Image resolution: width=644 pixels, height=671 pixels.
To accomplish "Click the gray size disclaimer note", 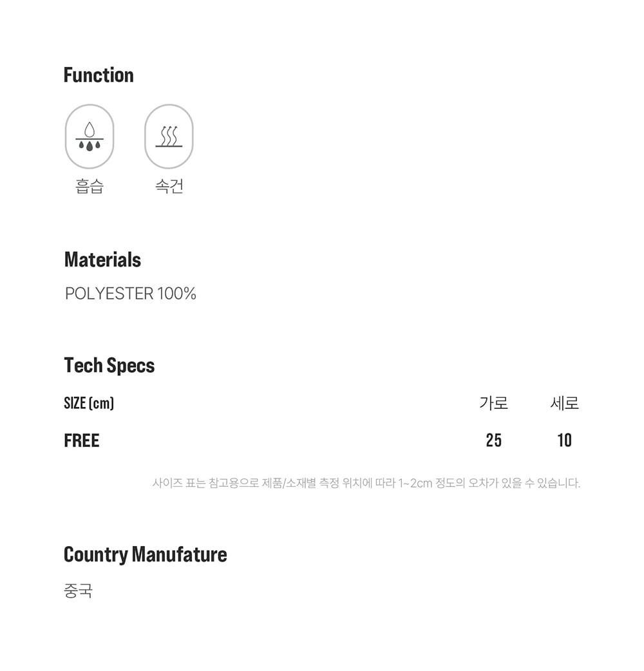I will click(366, 483).
